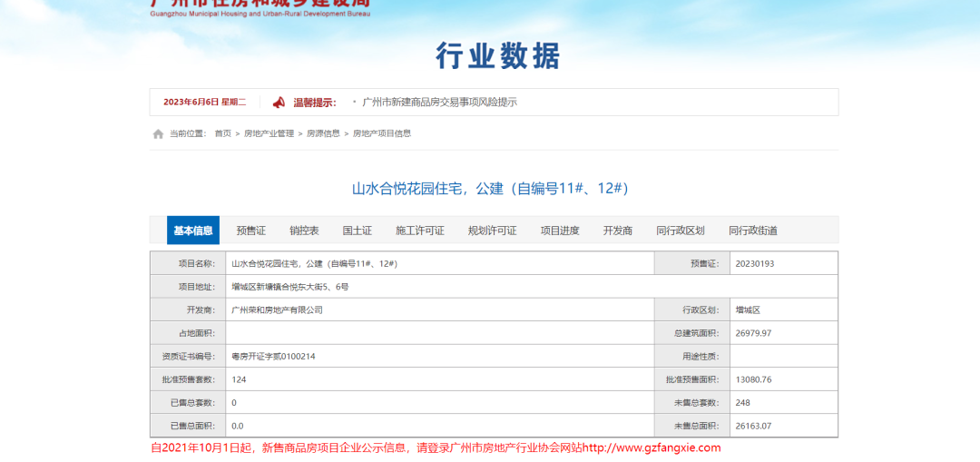Click the 项目地址 row label

click(x=188, y=287)
